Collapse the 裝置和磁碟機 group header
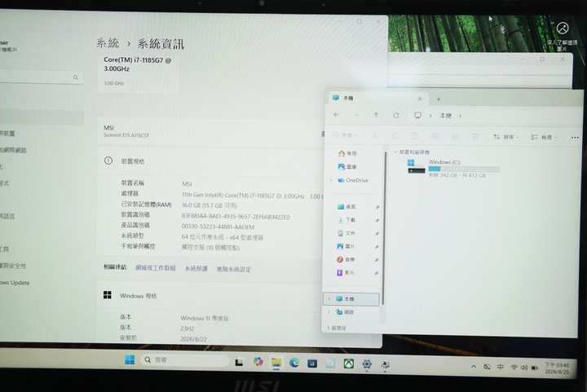The width and height of the screenshot is (587, 392). [412, 152]
